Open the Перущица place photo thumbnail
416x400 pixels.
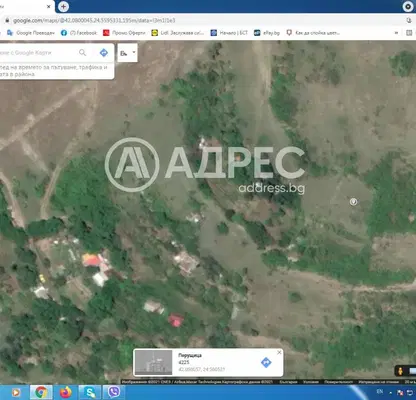[x=153, y=362]
